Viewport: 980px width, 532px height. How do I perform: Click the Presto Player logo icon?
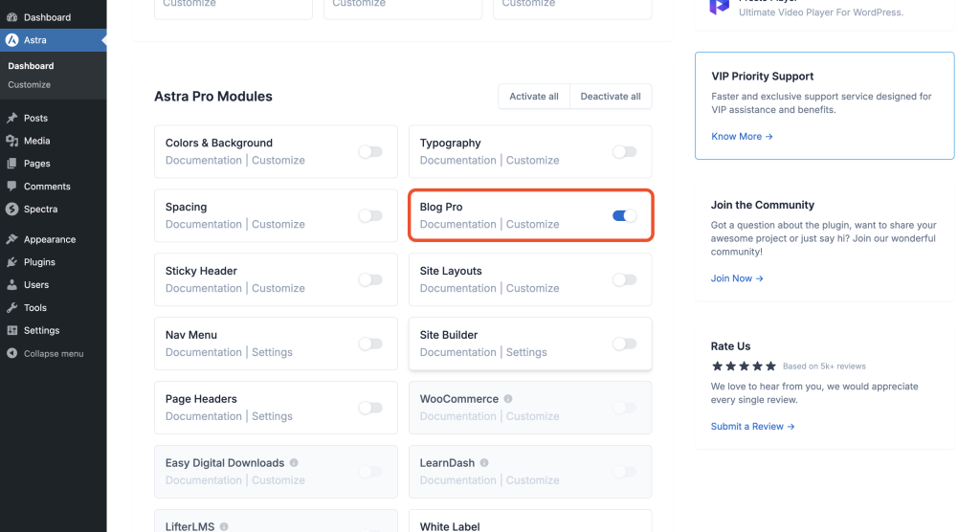point(720,7)
